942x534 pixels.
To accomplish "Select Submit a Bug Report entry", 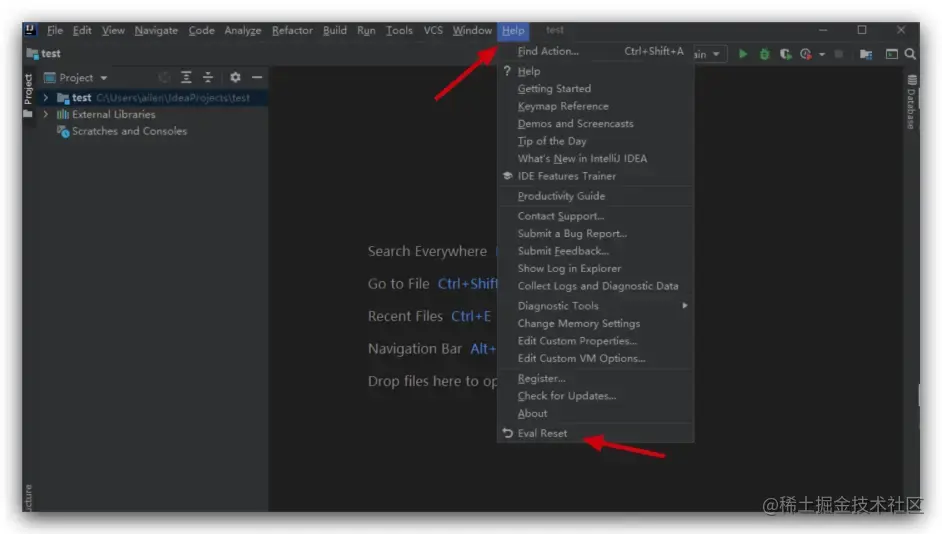I will click(595, 233).
